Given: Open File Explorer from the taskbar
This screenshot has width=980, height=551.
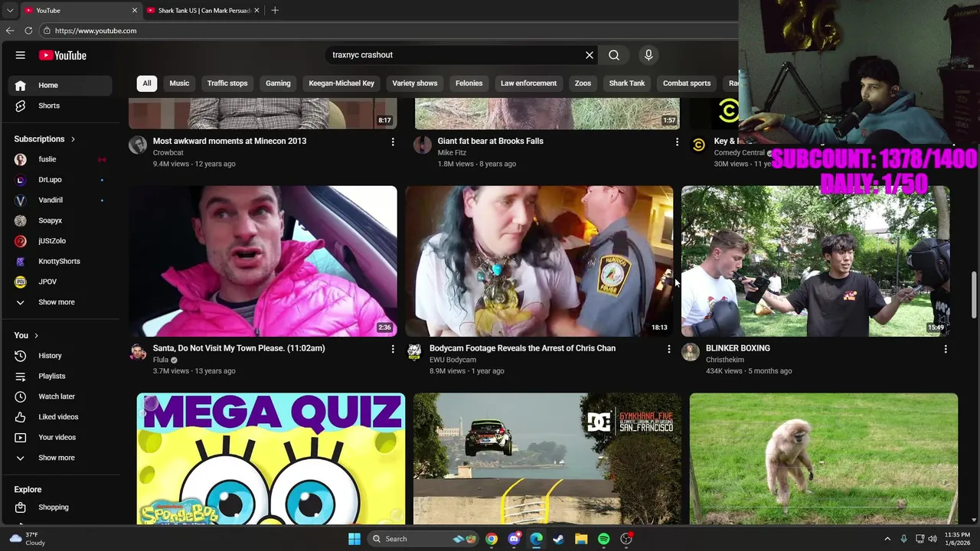Looking at the screenshot, I should click(x=581, y=539).
